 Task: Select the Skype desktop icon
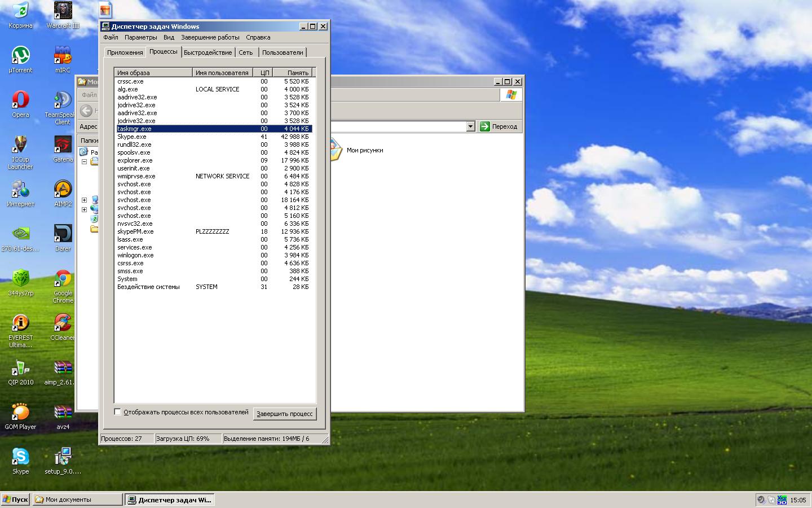[x=21, y=458]
